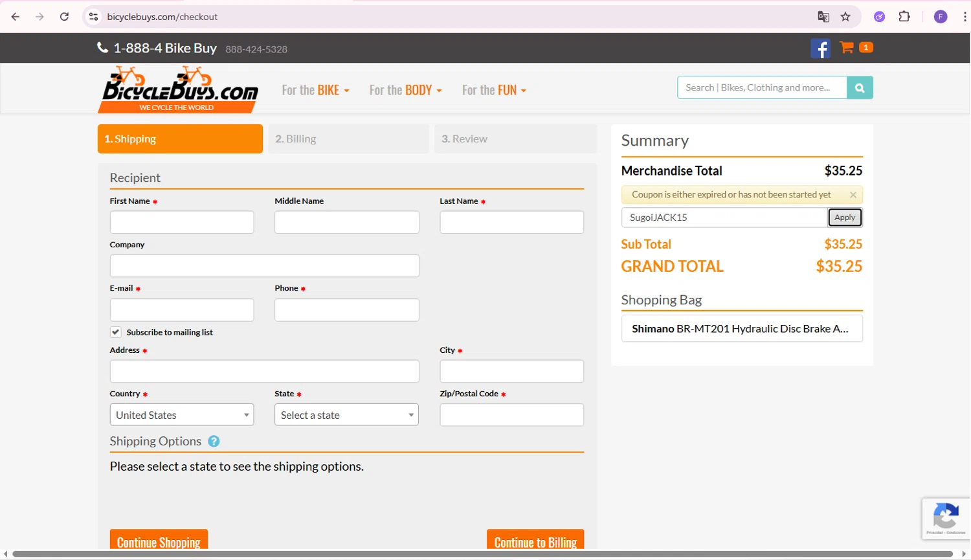Screen dimensions: 971x560
Task: Bookmark this page with the star icon
Action: click(845, 17)
